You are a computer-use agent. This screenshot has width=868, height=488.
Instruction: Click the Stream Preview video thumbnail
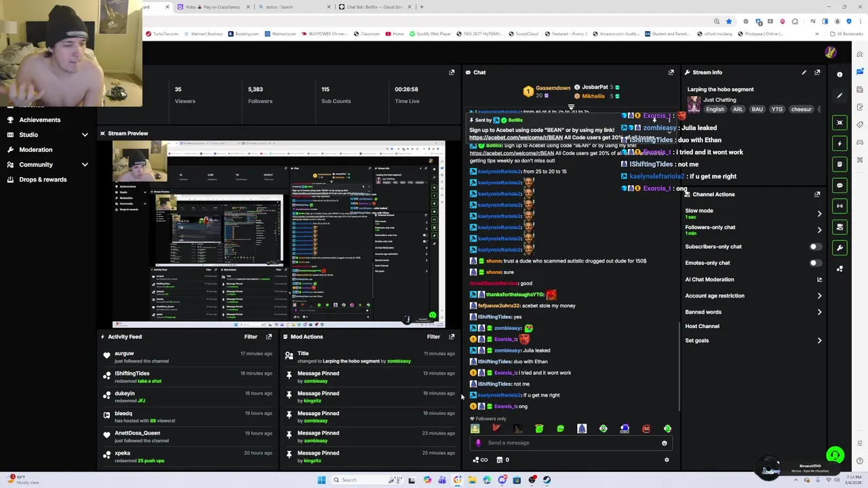279,234
